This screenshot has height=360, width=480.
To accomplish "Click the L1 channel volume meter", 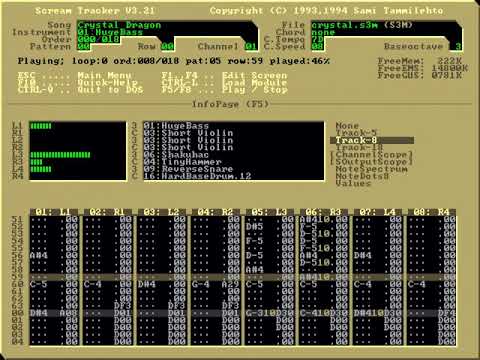I will tap(78, 126).
